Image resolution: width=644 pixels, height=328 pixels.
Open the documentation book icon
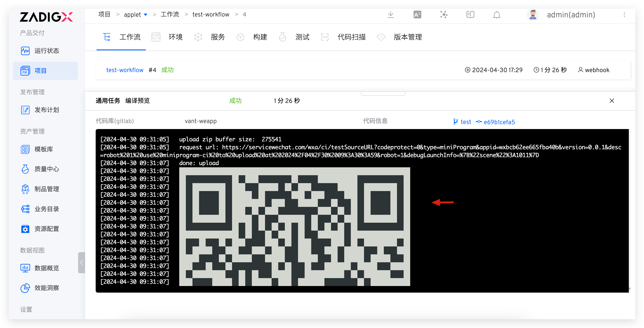tap(470, 15)
